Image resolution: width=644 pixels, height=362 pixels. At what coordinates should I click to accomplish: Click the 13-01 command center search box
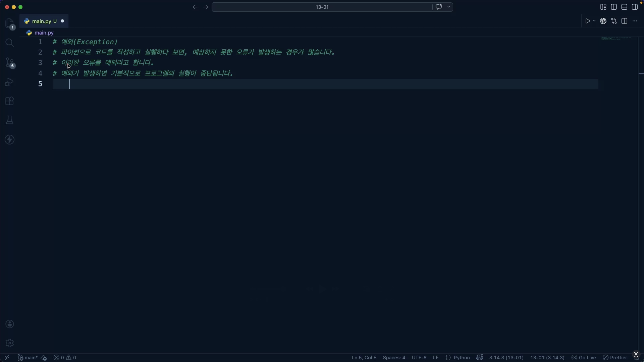(x=322, y=7)
